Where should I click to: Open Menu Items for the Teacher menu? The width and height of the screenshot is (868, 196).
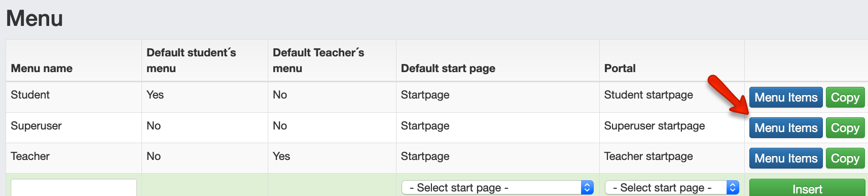coord(786,158)
